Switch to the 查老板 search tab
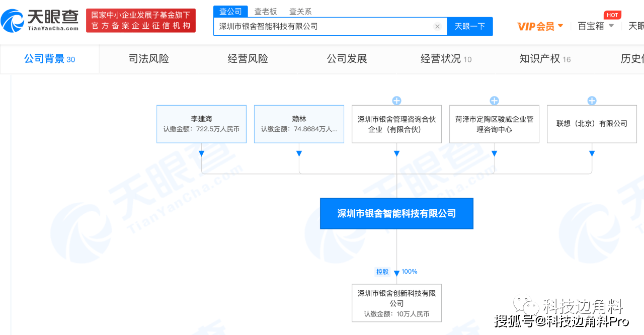This screenshot has height=335, width=644. point(266,11)
